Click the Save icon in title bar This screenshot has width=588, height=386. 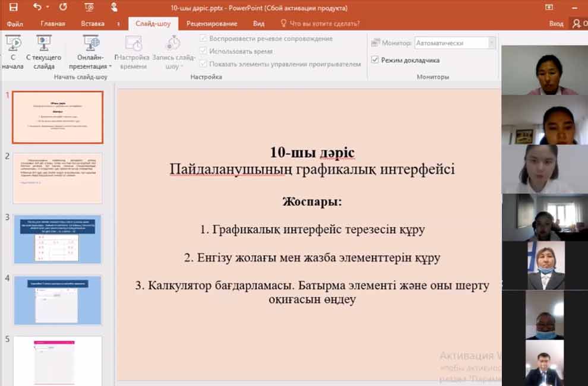point(13,8)
